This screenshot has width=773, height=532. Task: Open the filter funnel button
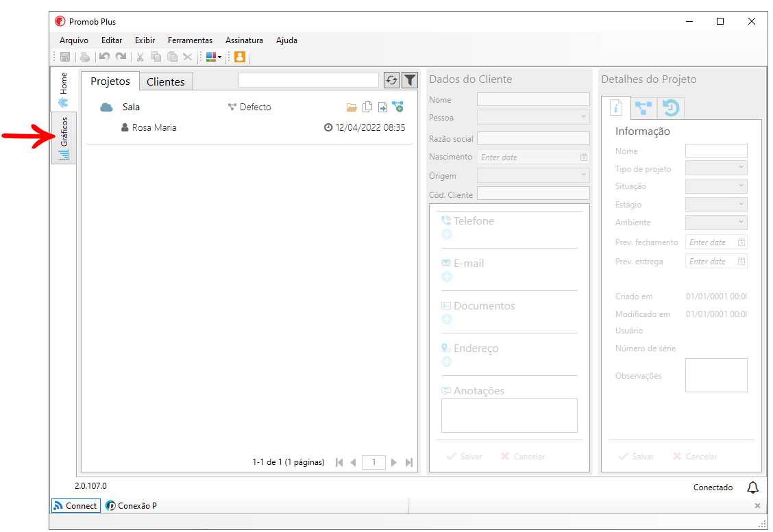(x=410, y=80)
